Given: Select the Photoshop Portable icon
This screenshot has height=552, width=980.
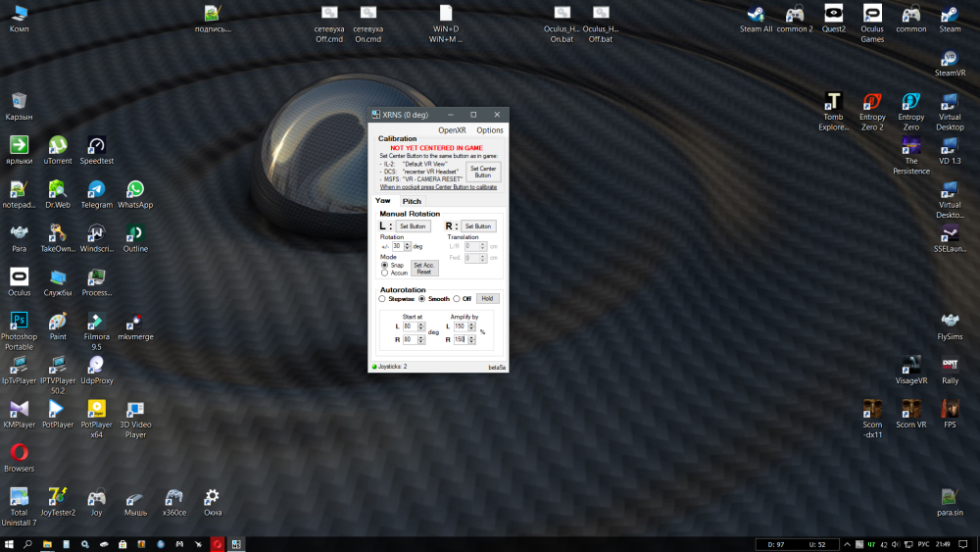Looking at the screenshot, I should [x=19, y=331].
